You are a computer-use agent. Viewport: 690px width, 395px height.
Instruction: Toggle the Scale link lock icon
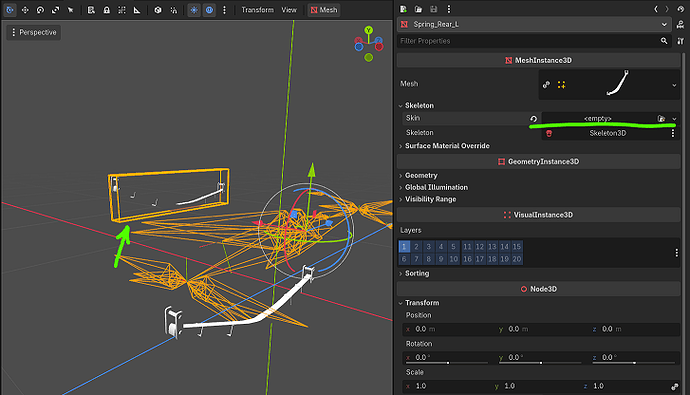pos(675,386)
